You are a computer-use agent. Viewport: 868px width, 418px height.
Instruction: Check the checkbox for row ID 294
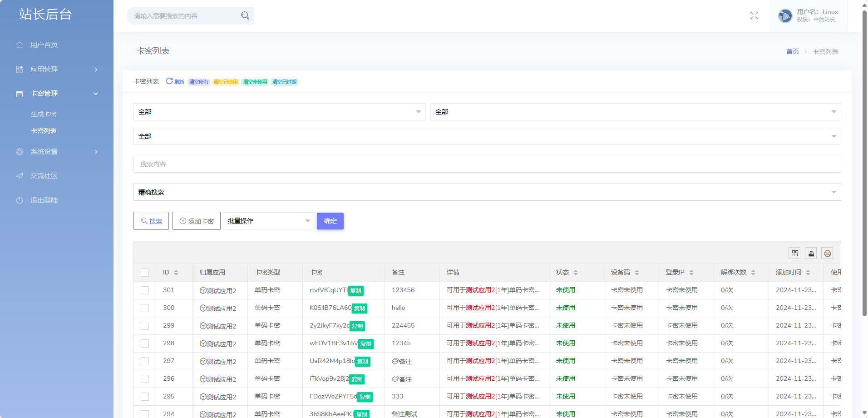tap(145, 414)
